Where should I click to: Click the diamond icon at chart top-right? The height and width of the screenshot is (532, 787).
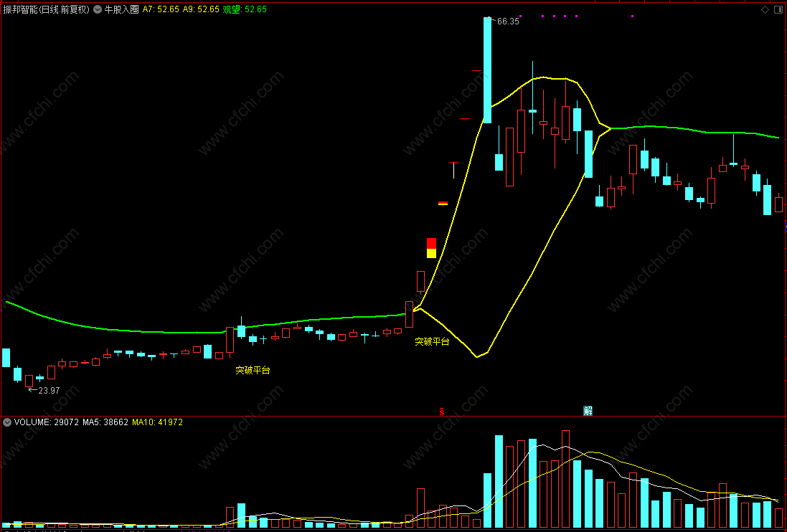[765, 9]
